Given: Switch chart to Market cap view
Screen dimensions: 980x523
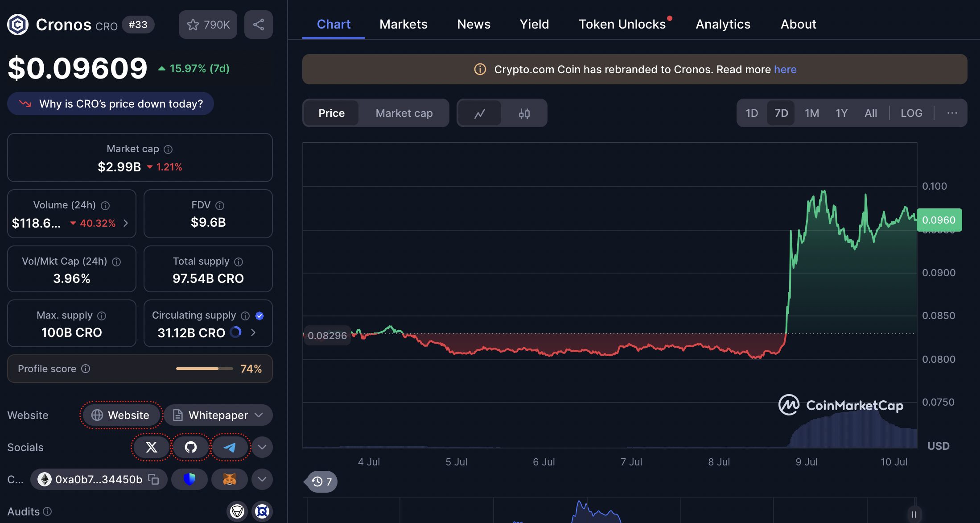Looking at the screenshot, I should [x=404, y=113].
